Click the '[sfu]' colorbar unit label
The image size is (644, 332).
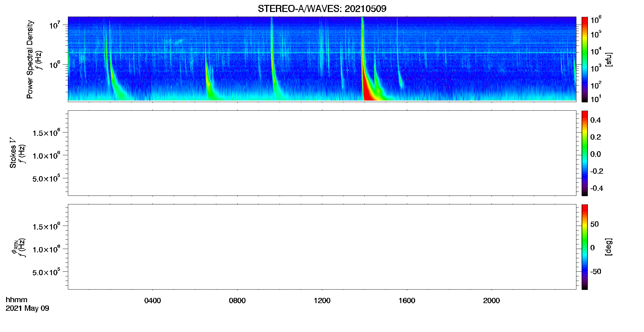pos(609,59)
